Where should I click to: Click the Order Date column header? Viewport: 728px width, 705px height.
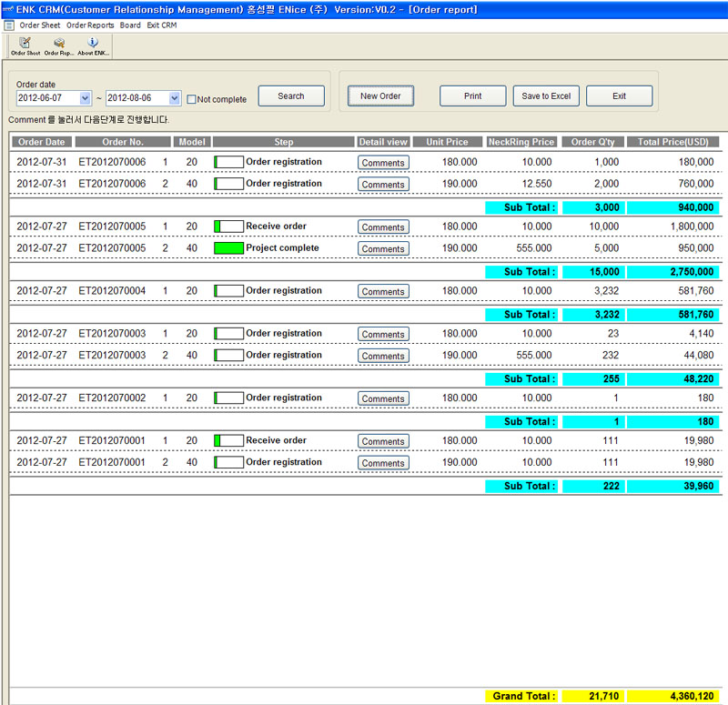click(x=41, y=142)
